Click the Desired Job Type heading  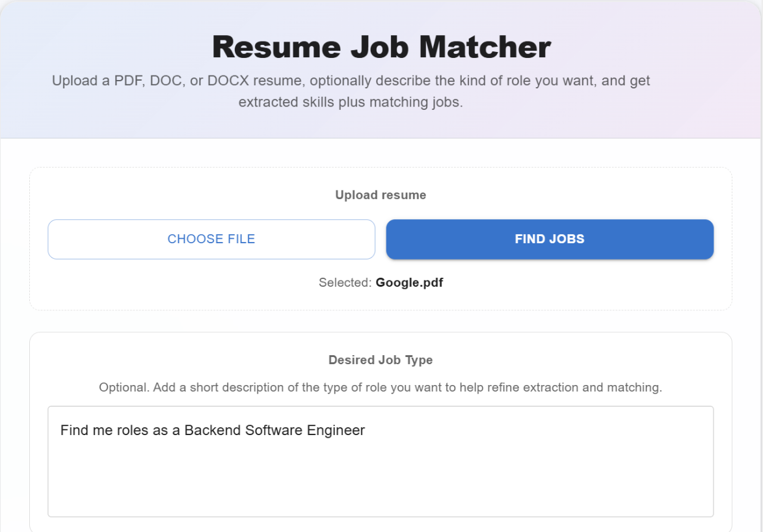381,360
